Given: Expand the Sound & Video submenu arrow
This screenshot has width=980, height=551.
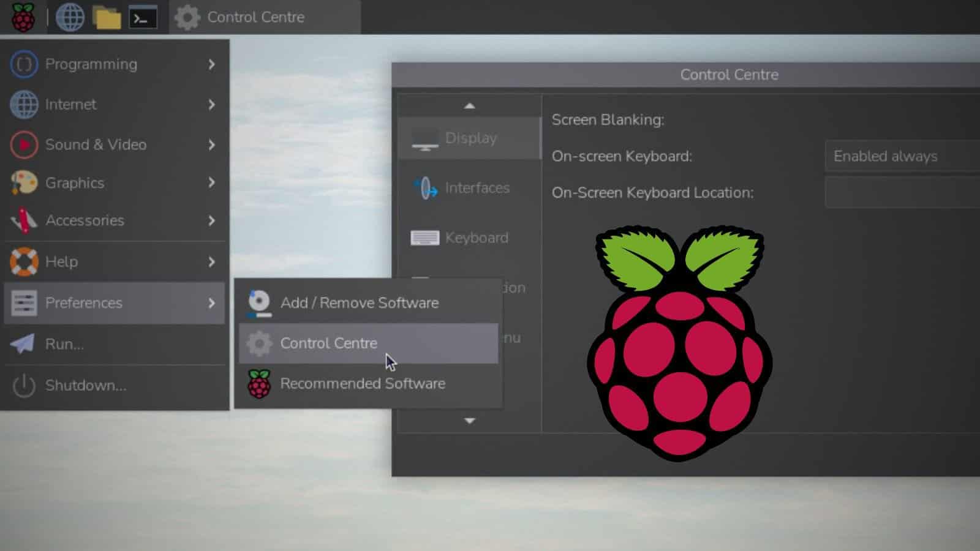Looking at the screenshot, I should point(211,145).
